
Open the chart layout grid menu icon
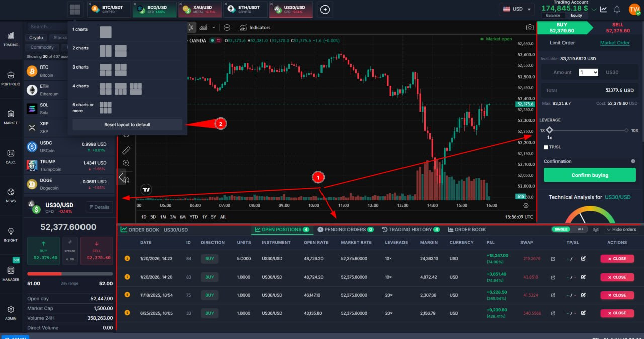point(75,9)
